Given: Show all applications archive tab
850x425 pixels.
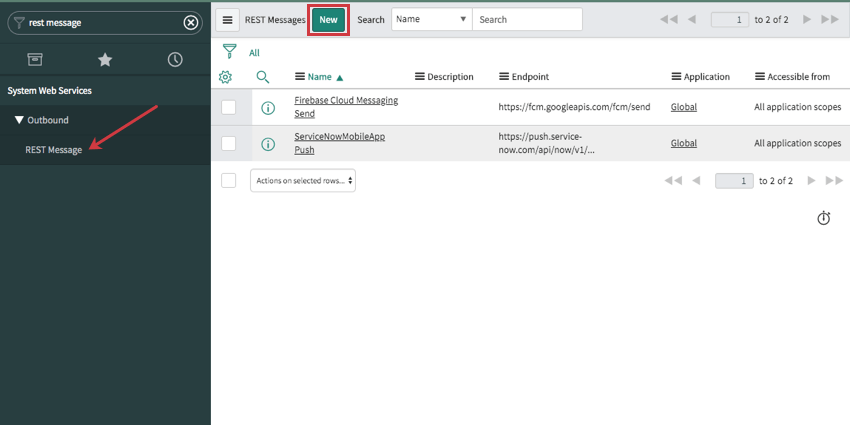Looking at the screenshot, I should pos(35,60).
